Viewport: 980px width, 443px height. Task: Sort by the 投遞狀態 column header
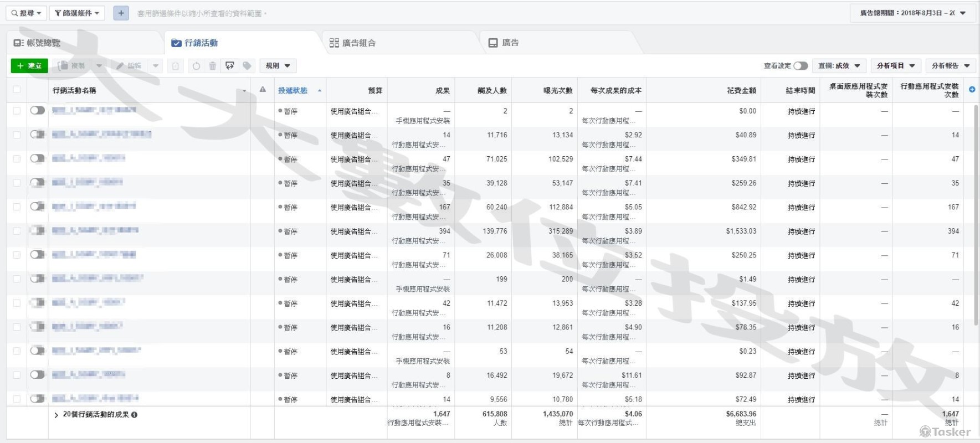[x=293, y=90]
